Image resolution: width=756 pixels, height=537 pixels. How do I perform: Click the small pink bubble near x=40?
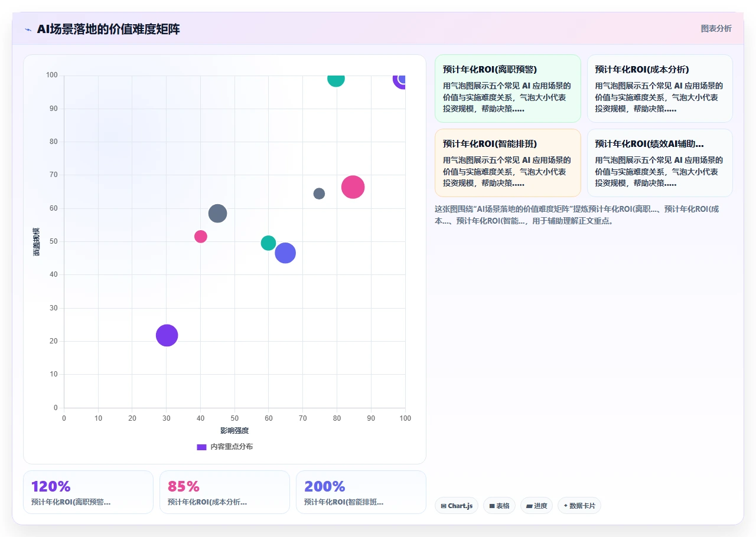(x=201, y=237)
